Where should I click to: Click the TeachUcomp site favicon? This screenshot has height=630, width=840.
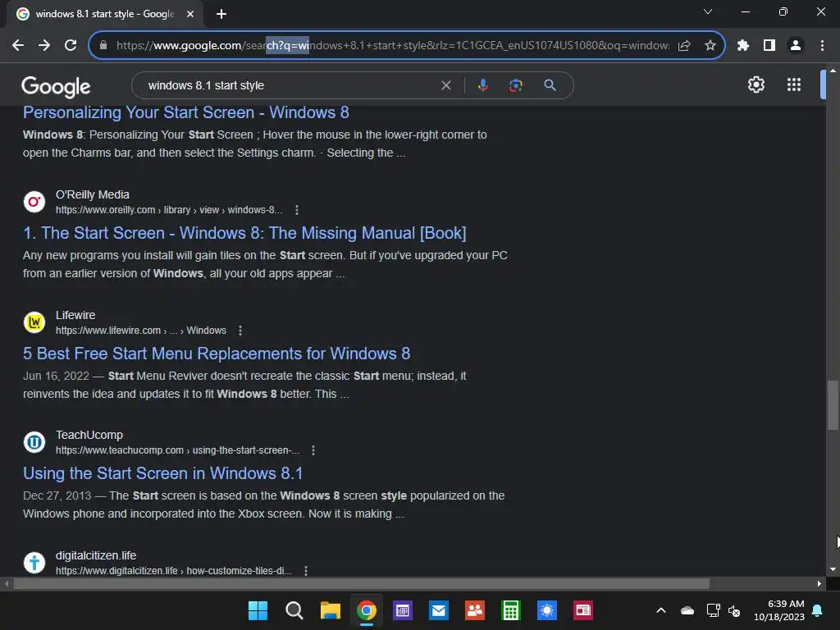(34, 442)
